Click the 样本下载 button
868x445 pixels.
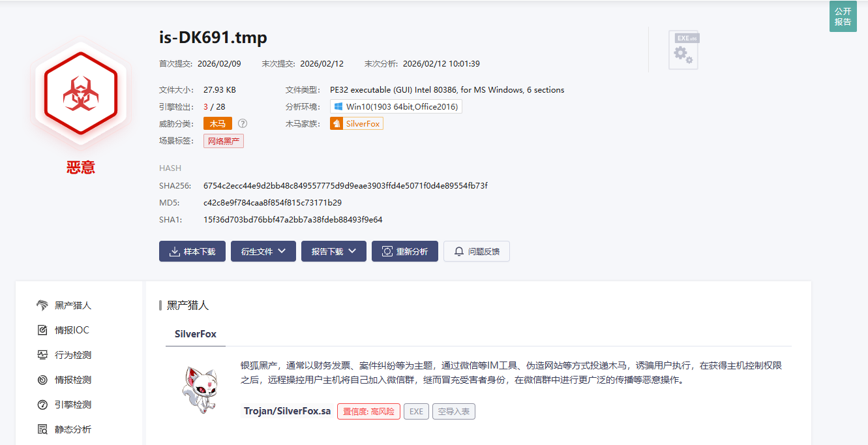[x=192, y=251]
